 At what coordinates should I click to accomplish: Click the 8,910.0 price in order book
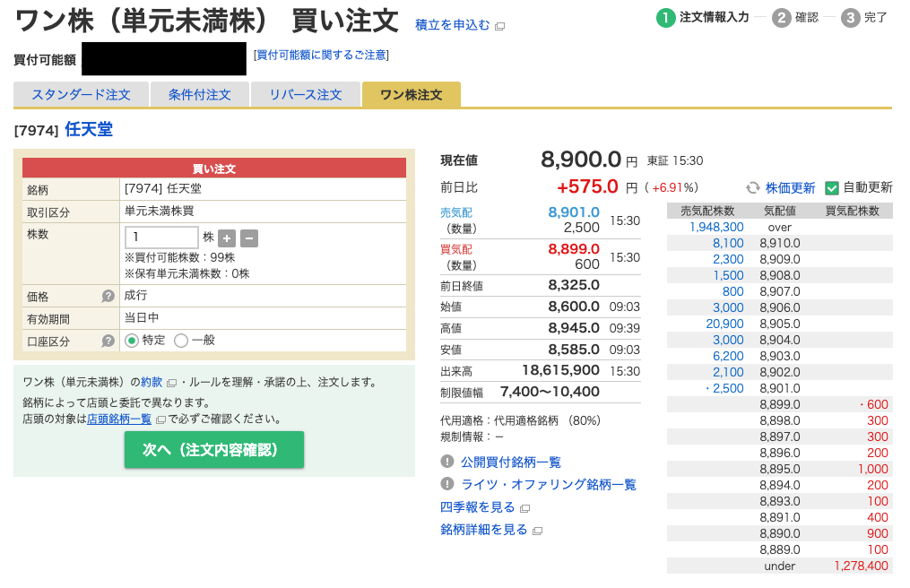pos(780,243)
